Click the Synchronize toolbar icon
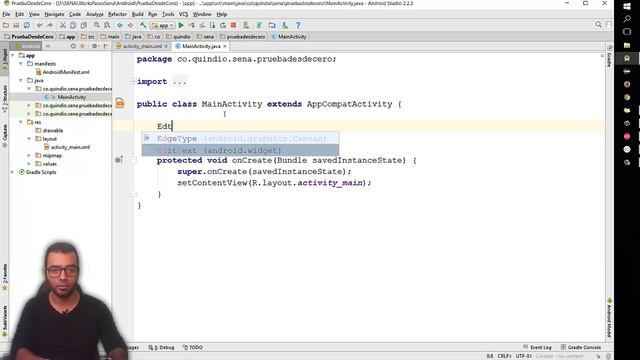Screen dimensions: 640x360 [27, 25]
